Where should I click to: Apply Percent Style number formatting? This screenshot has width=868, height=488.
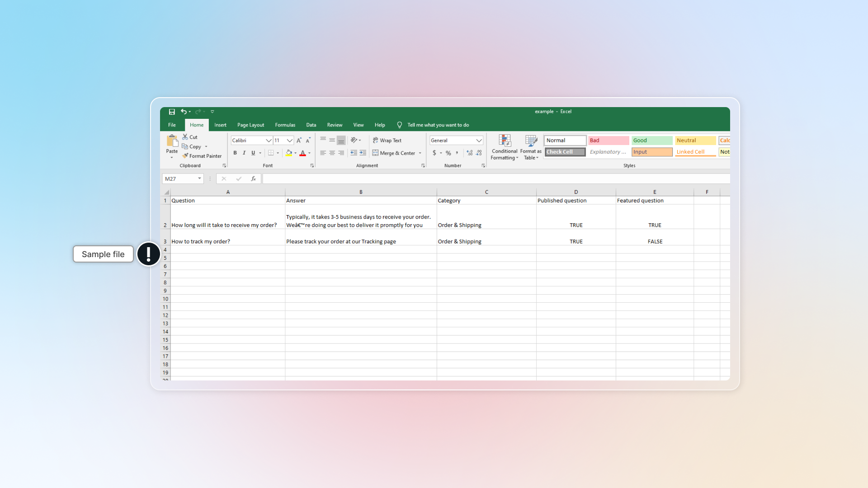[448, 153]
